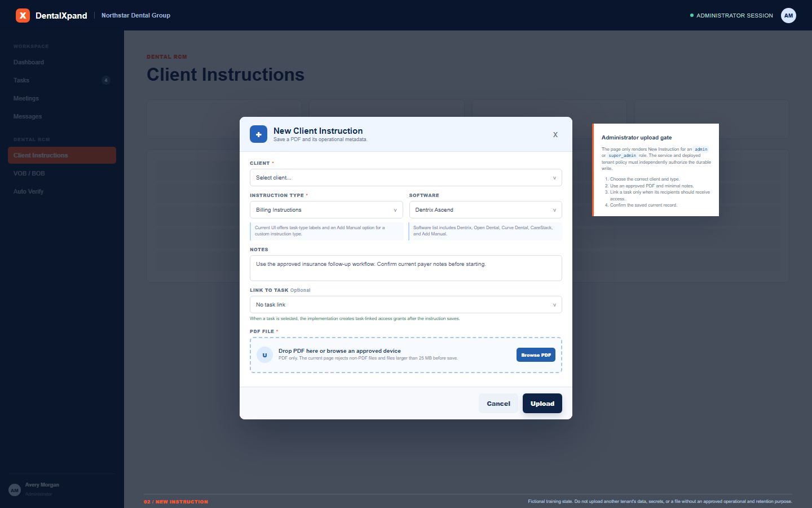Close the New Client Instruction dialog

click(555, 134)
